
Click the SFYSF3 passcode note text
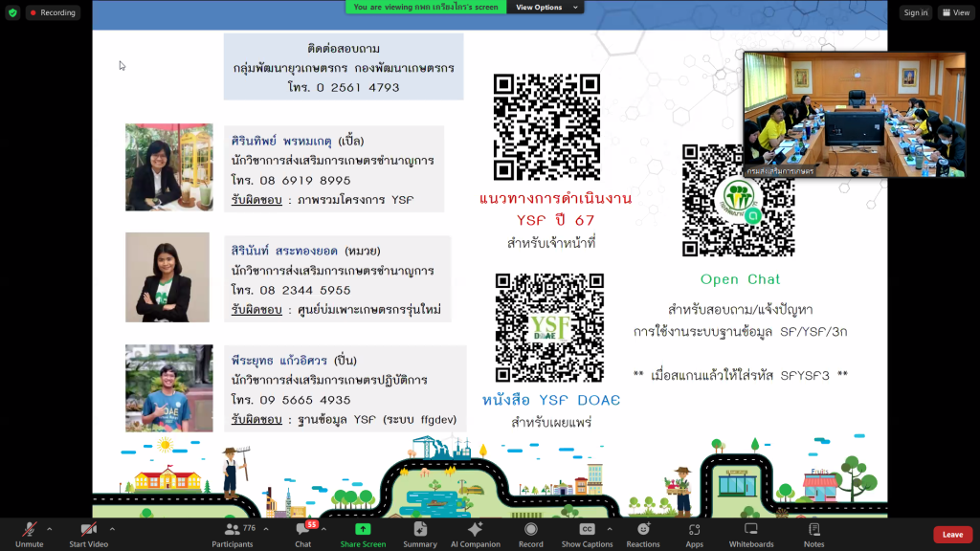pos(740,375)
